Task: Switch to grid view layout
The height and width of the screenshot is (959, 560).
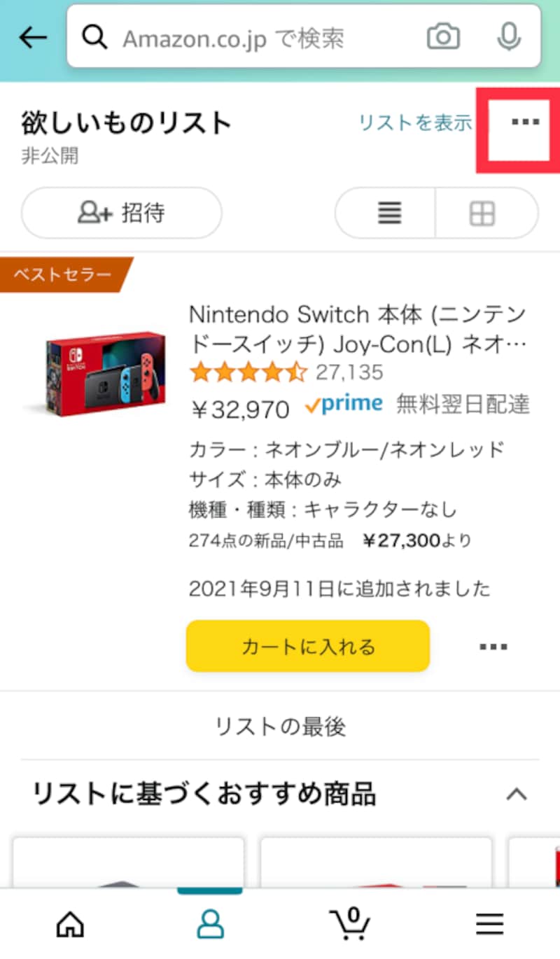Action: point(483,213)
